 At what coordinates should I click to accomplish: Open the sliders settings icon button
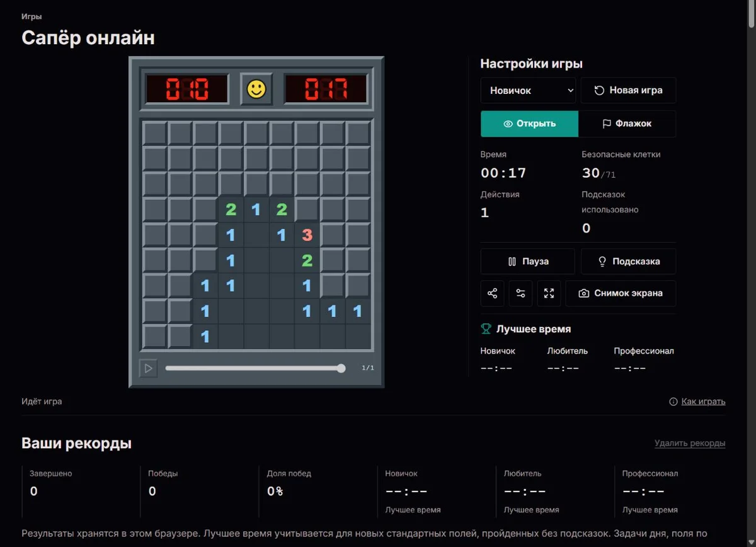click(520, 294)
